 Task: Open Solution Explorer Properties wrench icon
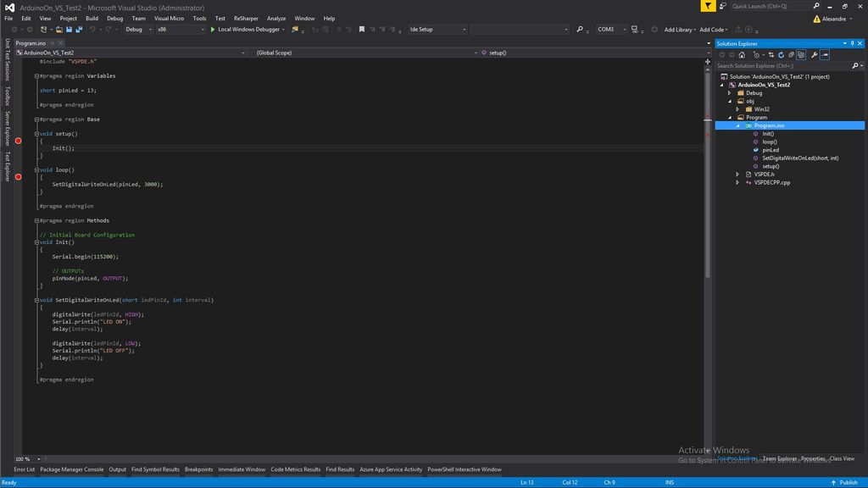(815, 55)
